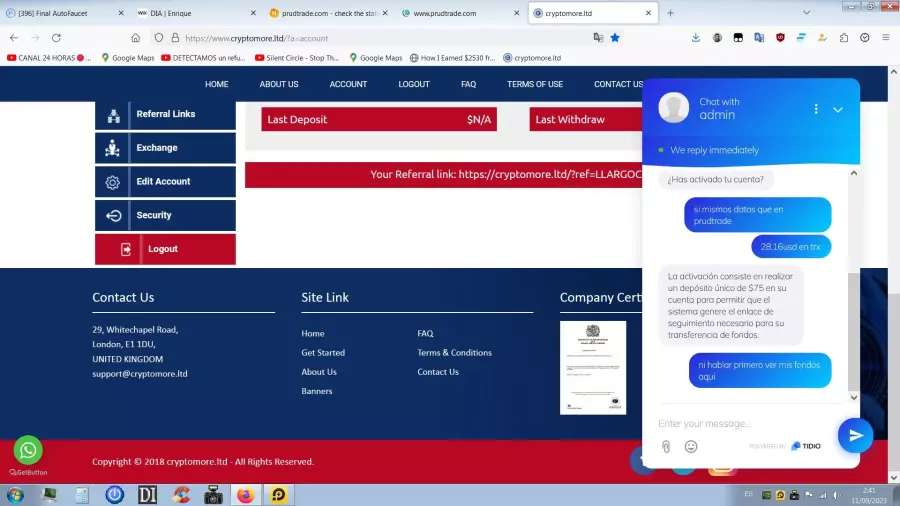Open chat options three-dot menu

816,109
